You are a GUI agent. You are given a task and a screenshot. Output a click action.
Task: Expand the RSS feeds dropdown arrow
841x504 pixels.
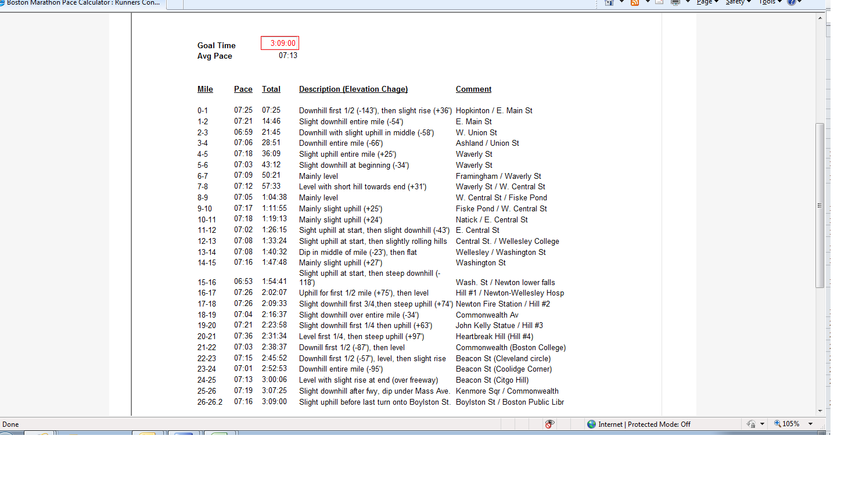coord(648,2)
